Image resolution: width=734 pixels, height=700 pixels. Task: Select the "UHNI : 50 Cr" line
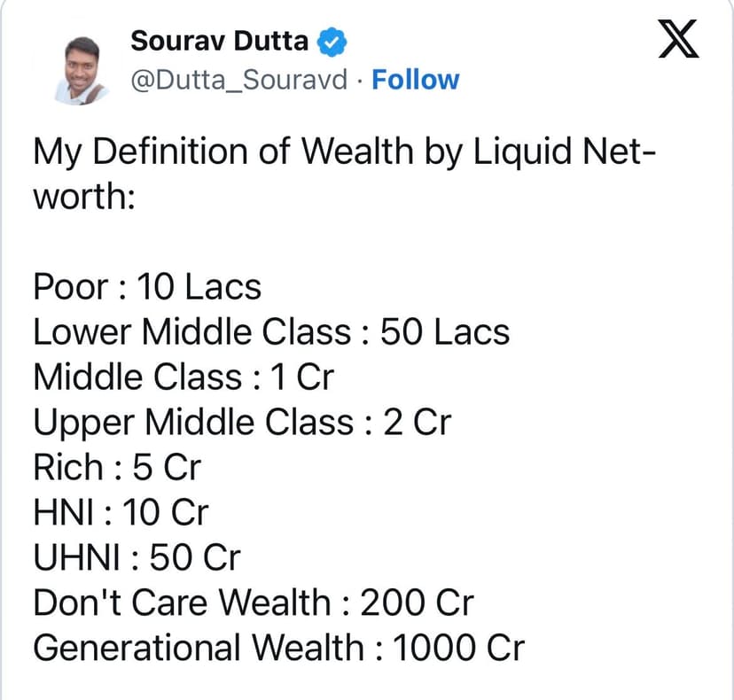pyautogui.click(x=137, y=558)
